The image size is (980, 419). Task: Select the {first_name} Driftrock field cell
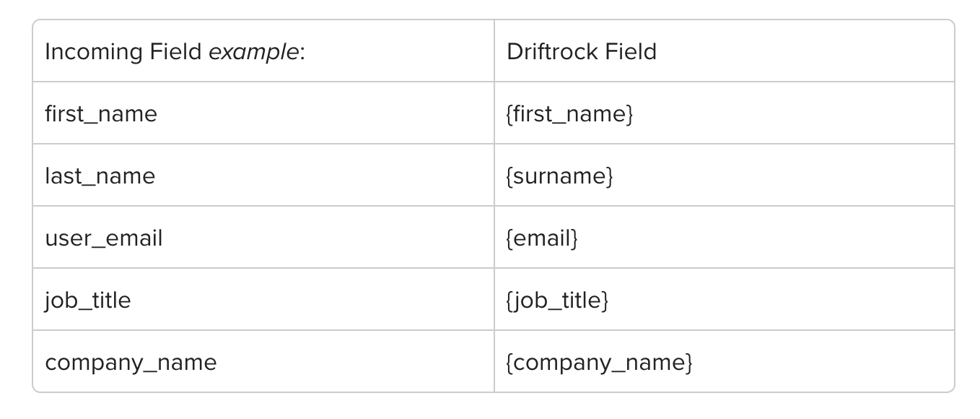coord(724,113)
